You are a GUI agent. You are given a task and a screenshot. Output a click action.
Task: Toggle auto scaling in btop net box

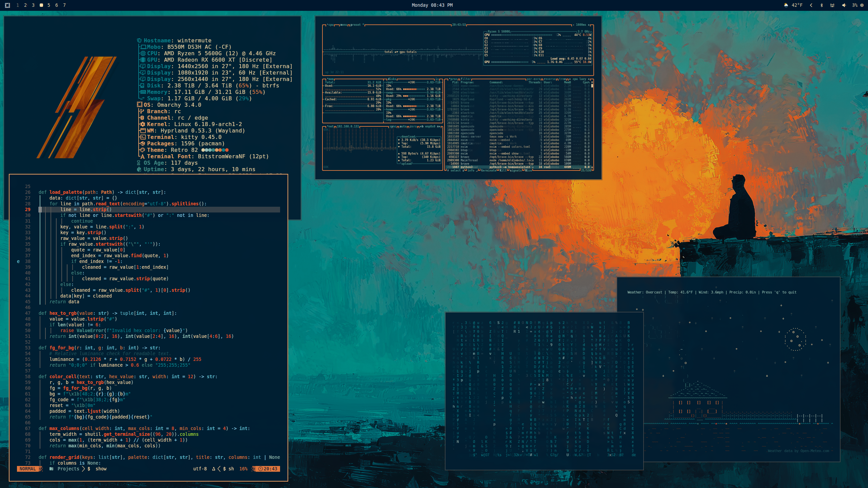coord(403,126)
